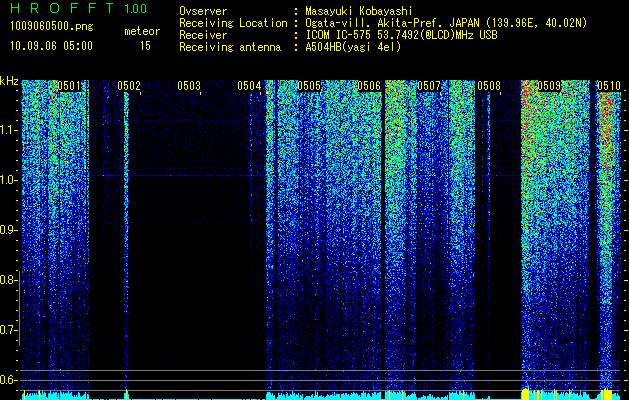
Task: Click the 1.1 frequency axis label
Action: (x=8, y=130)
